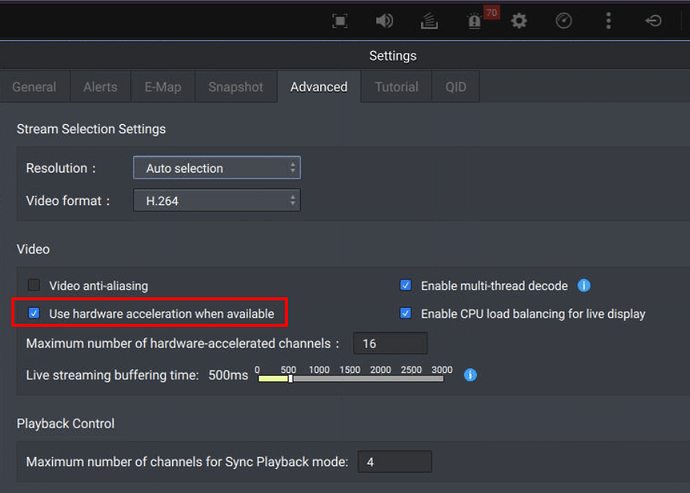Click the live streaming buffering time slider
This screenshot has width=690, height=493.
[350, 379]
